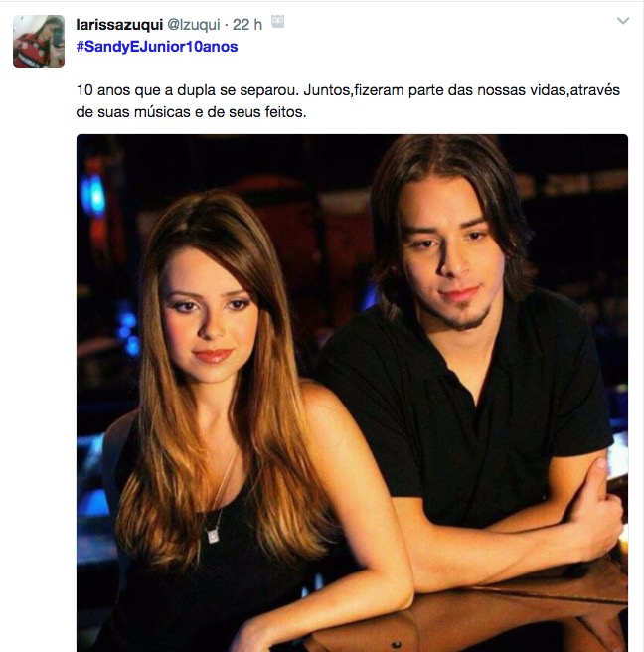
Task: Open the tweet options chevron menu
Action: 623,20
